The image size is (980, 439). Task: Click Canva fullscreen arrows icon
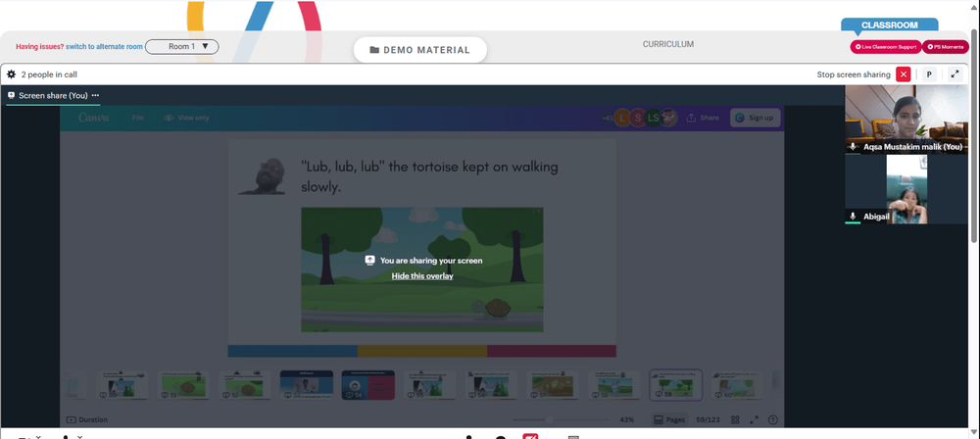pyautogui.click(x=754, y=419)
